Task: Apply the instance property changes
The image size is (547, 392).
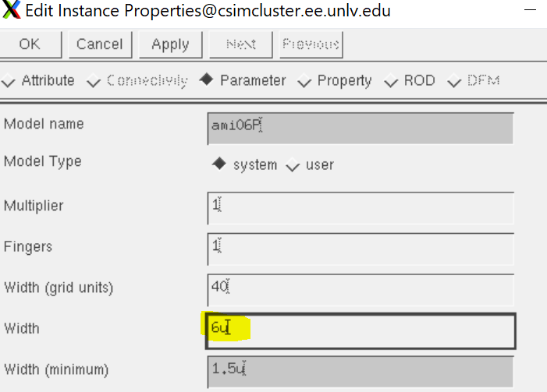Action: point(170,44)
